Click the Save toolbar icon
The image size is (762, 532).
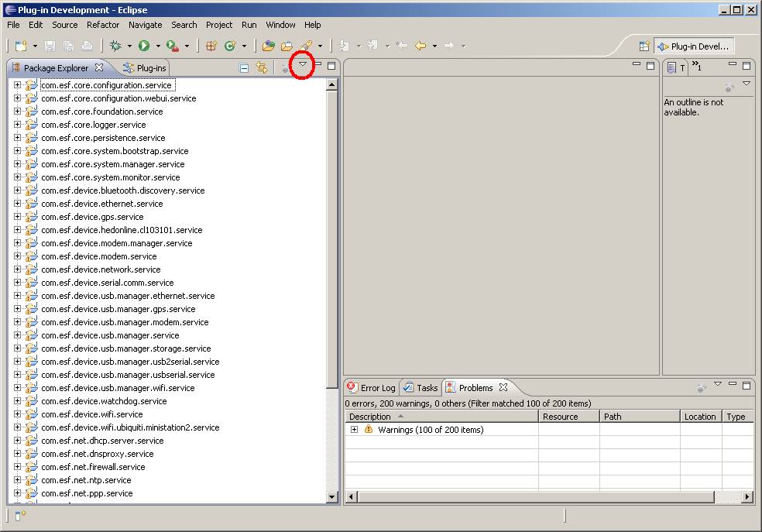point(50,46)
